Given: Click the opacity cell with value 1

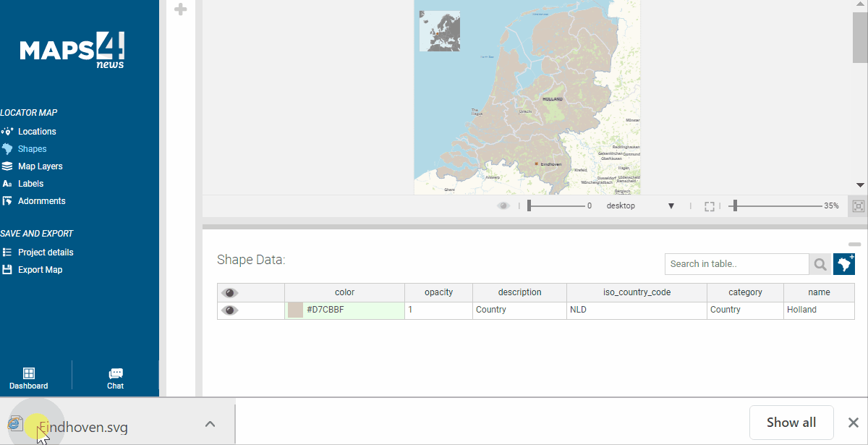Looking at the screenshot, I should 438,310.
